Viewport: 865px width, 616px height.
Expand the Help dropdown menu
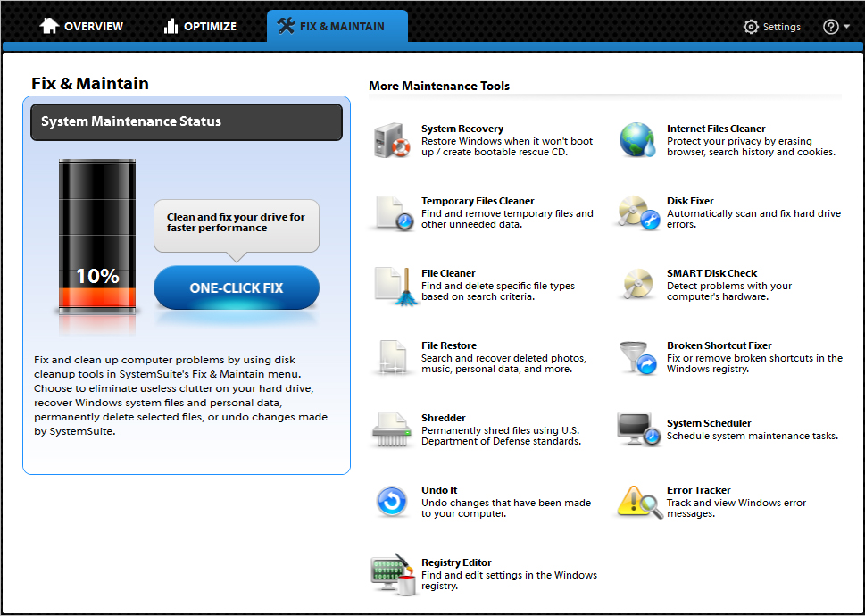pos(836,27)
